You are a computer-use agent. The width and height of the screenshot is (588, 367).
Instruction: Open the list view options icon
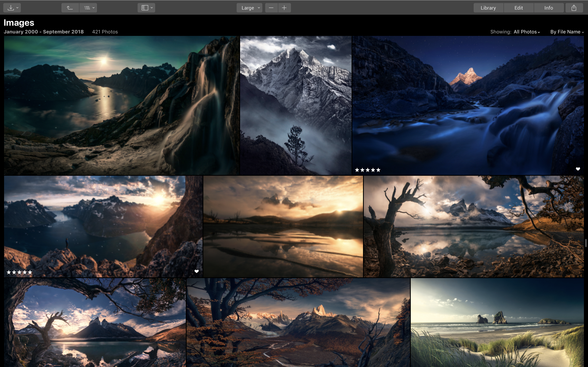[88, 8]
